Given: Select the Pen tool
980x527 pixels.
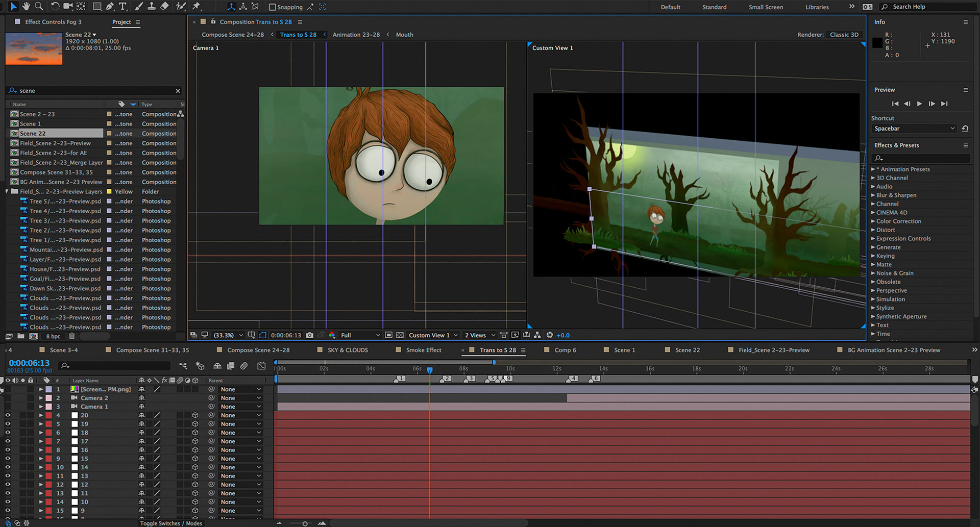Looking at the screenshot, I should pos(110,7).
